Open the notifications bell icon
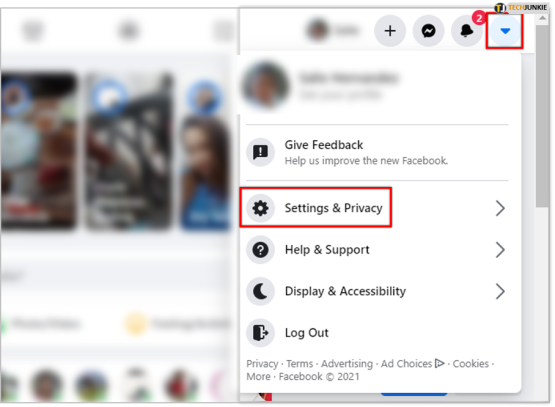This screenshot has width=555, height=407. tap(467, 31)
